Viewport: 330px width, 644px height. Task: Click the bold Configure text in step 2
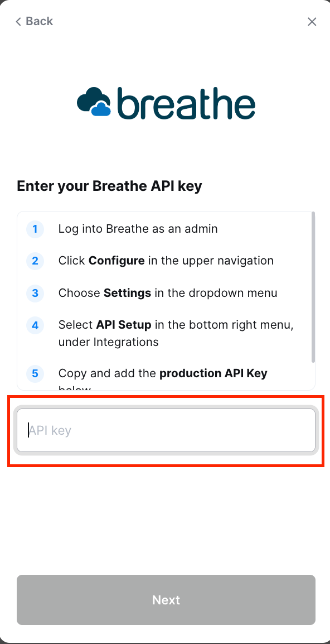(x=117, y=261)
